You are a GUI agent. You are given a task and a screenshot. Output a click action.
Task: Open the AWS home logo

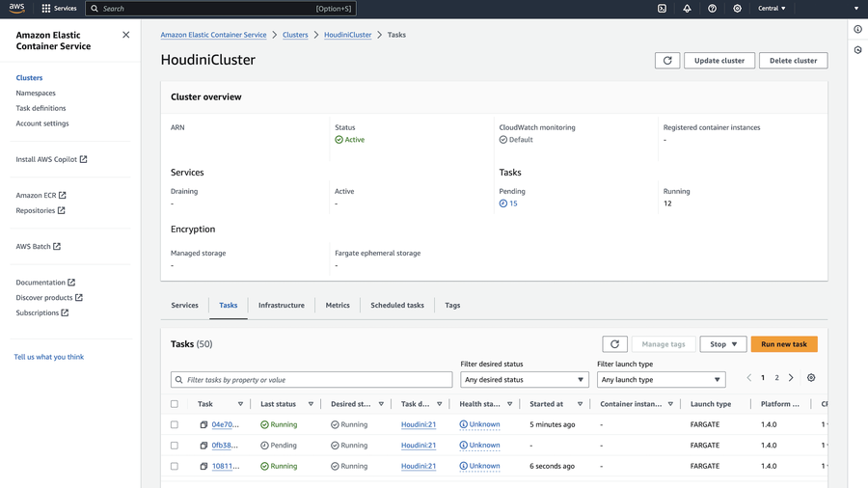(x=16, y=9)
